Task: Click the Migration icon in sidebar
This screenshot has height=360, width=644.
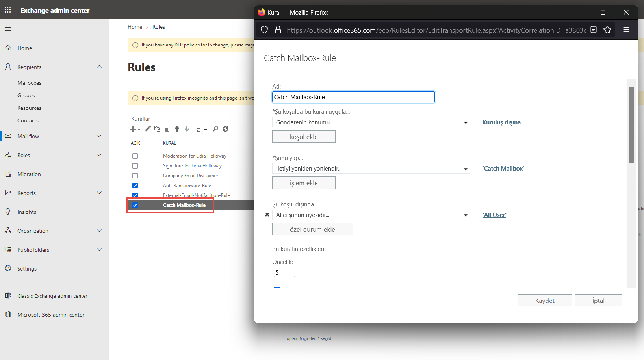Action: tap(8, 174)
